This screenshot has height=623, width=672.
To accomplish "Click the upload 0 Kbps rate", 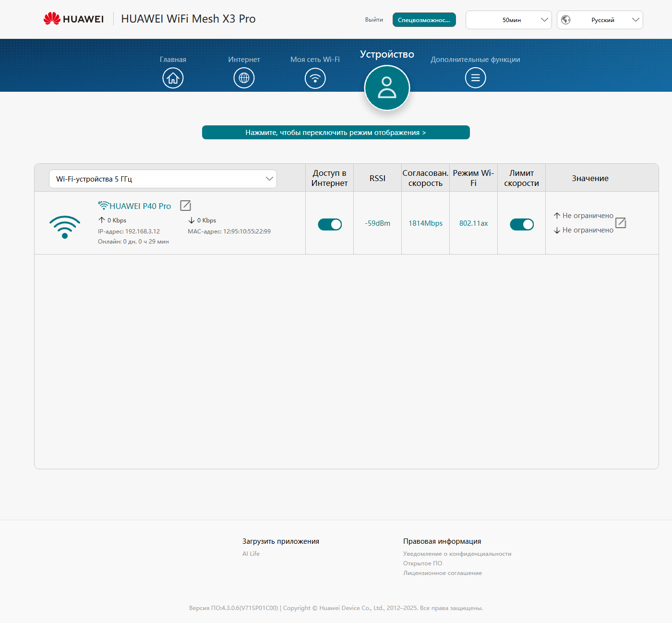I will click(117, 220).
